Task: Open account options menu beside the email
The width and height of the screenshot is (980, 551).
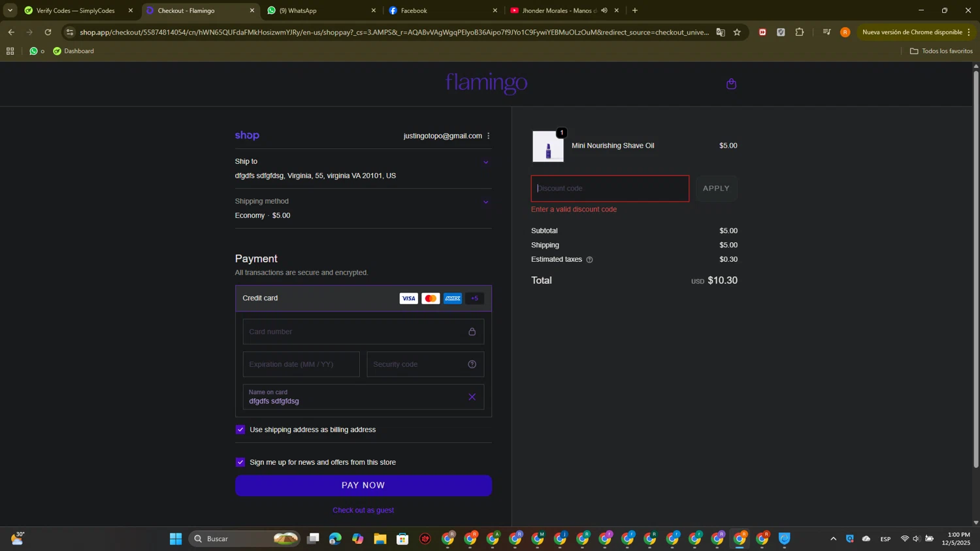Action: click(x=489, y=136)
